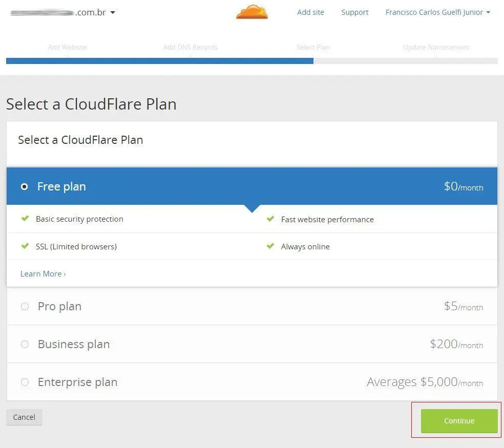The image size is (504, 448).
Task: Click the CloudFlare cloud logo
Action: 252,12
